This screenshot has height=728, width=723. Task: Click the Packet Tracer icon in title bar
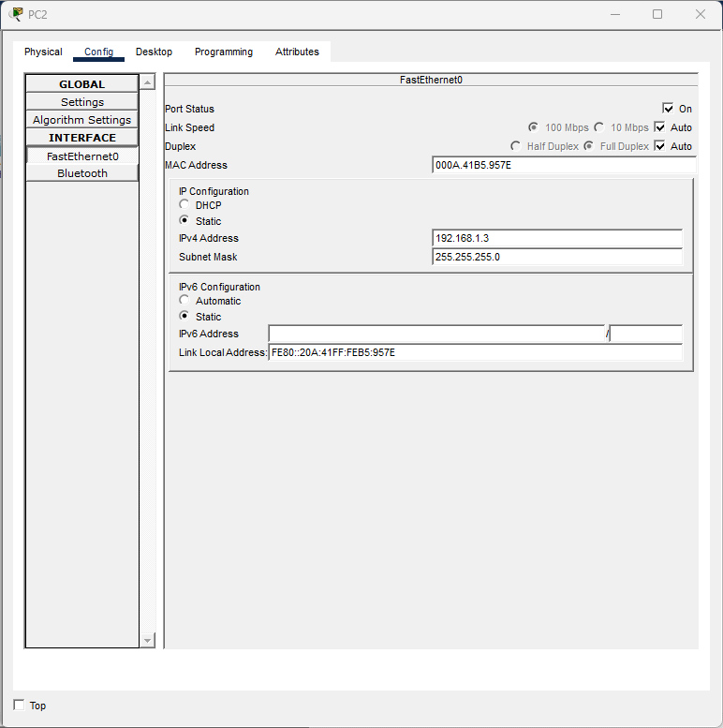[16, 14]
